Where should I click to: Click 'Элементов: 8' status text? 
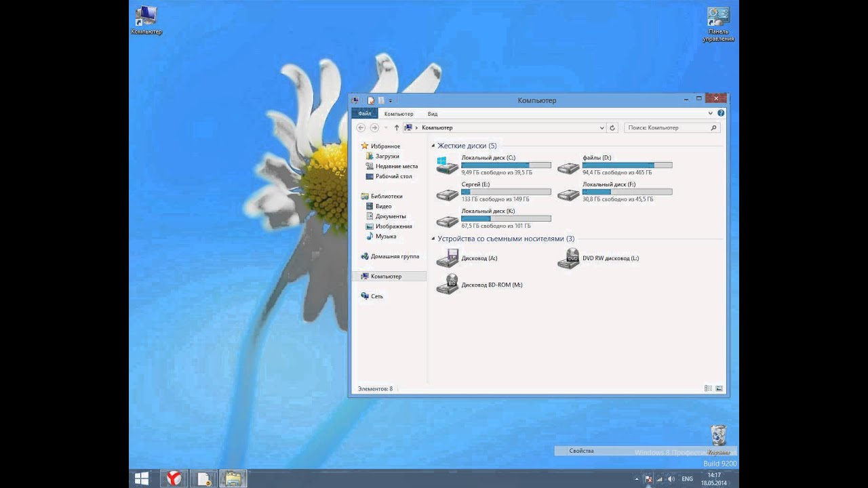coord(375,389)
